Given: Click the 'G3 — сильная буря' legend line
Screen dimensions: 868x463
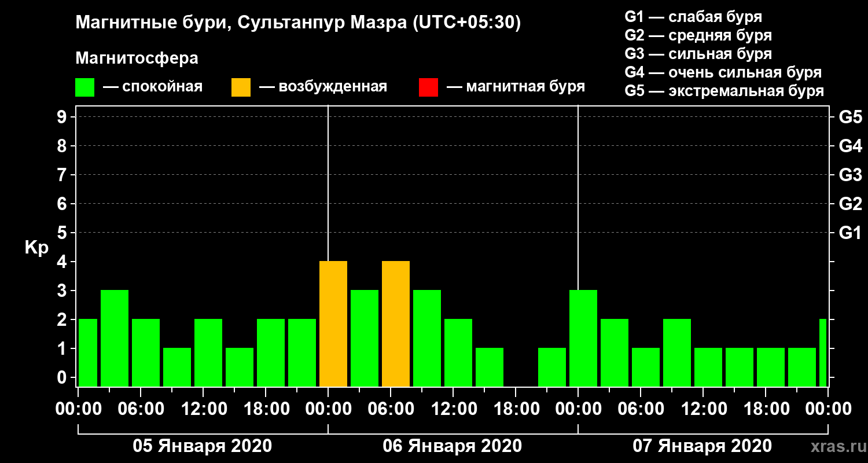Looking at the screenshot, I should [x=698, y=54].
